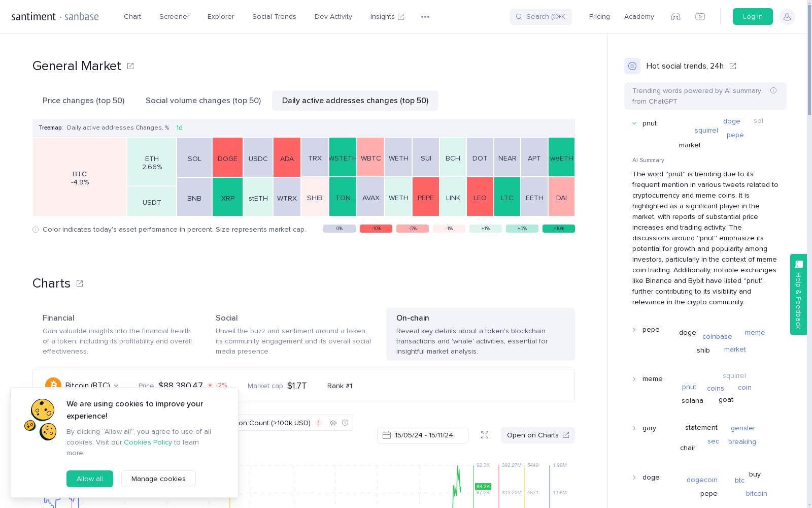
Task: Click the -10% red legend swatch
Action: (376, 229)
